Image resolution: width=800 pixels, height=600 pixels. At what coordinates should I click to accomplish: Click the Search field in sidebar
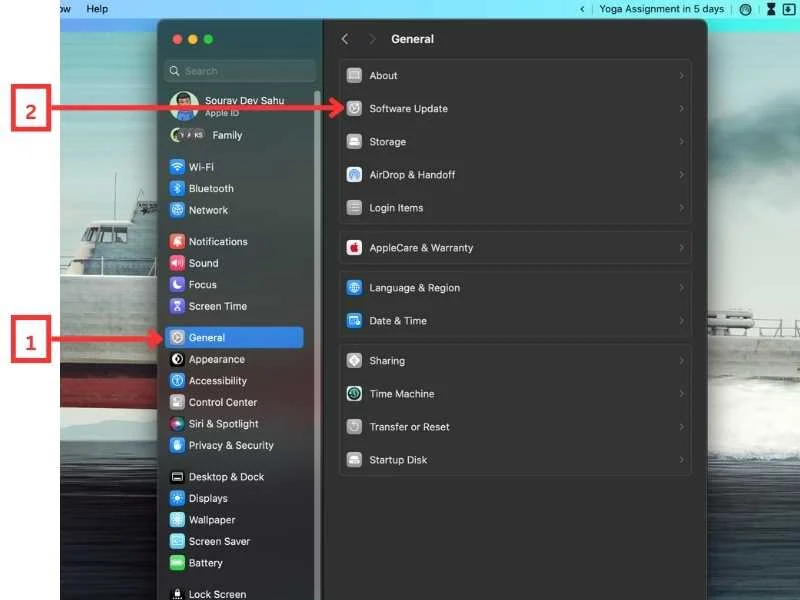pos(240,71)
